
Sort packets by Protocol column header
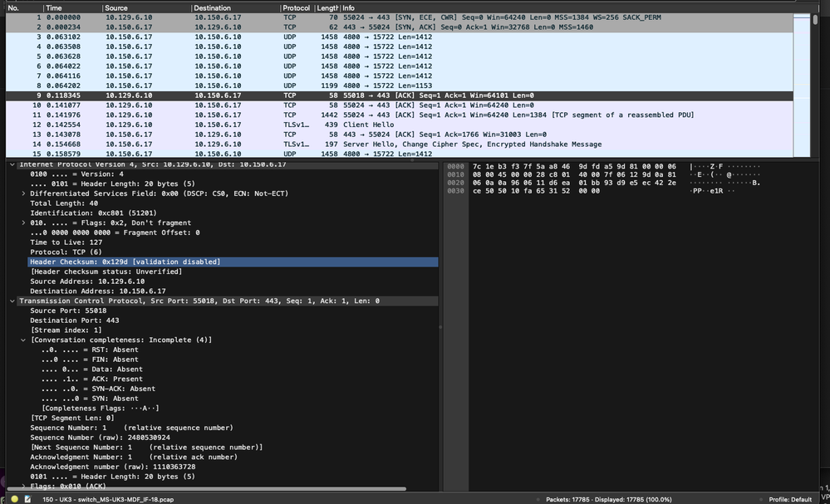click(297, 8)
